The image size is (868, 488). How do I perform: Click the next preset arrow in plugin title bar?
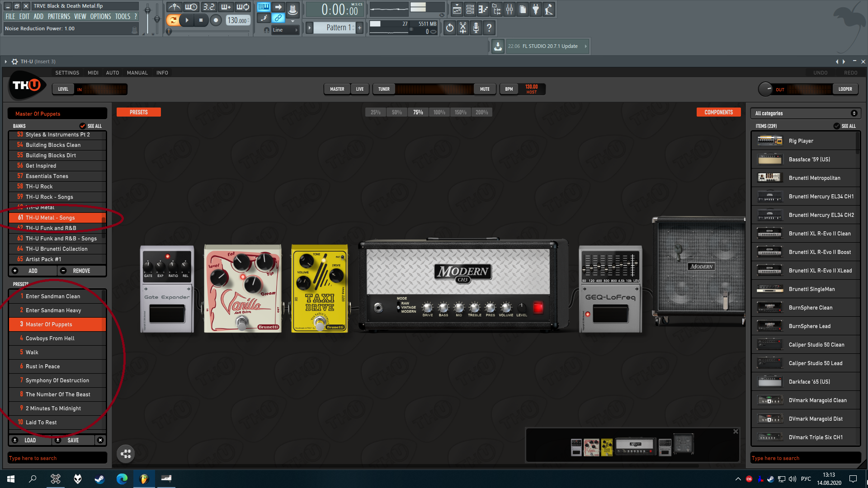pos(844,61)
